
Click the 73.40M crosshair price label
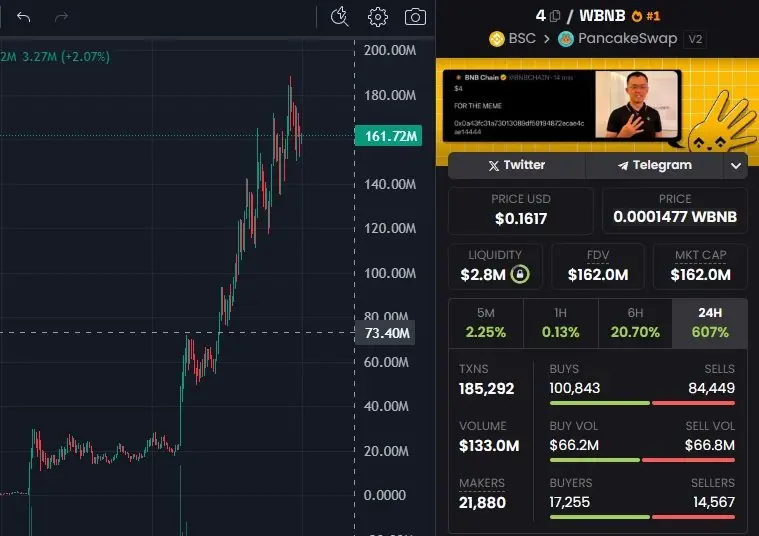(x=385, y=333)
